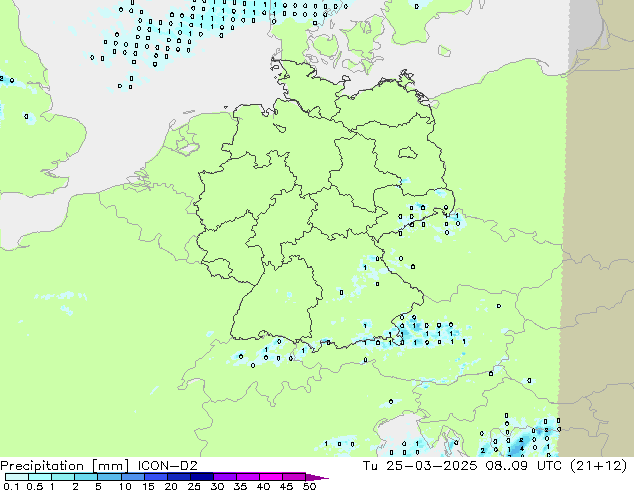The width and height of the screenshot is (634, 490).
Task: Click the 10–15 mm legend color swatch
Action: [x=132, y=477]
